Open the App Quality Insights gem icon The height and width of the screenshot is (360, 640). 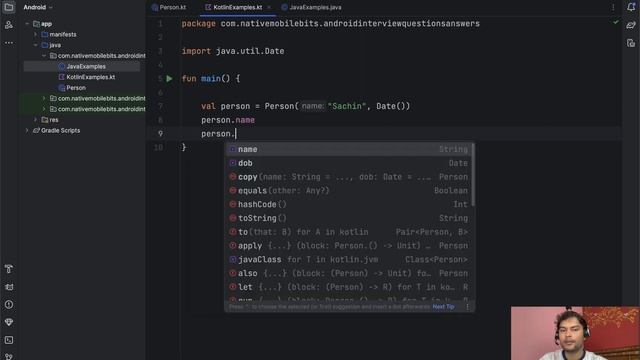pyautogui.click(x=9, y=322)
